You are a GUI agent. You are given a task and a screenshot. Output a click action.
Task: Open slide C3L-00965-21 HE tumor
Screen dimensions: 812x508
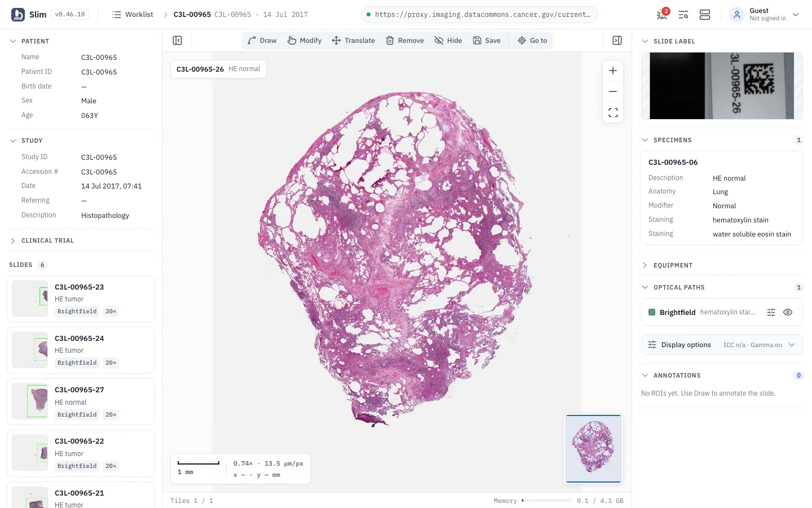pos(81,496)
